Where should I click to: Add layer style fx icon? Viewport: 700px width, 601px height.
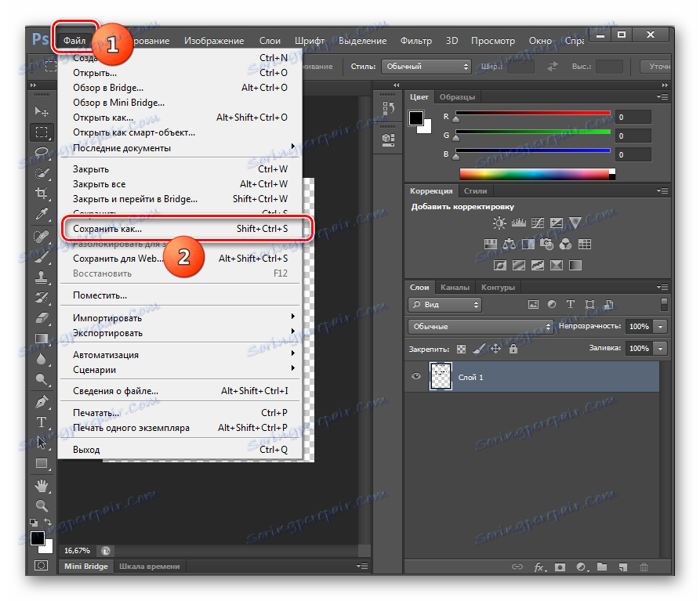539,567
